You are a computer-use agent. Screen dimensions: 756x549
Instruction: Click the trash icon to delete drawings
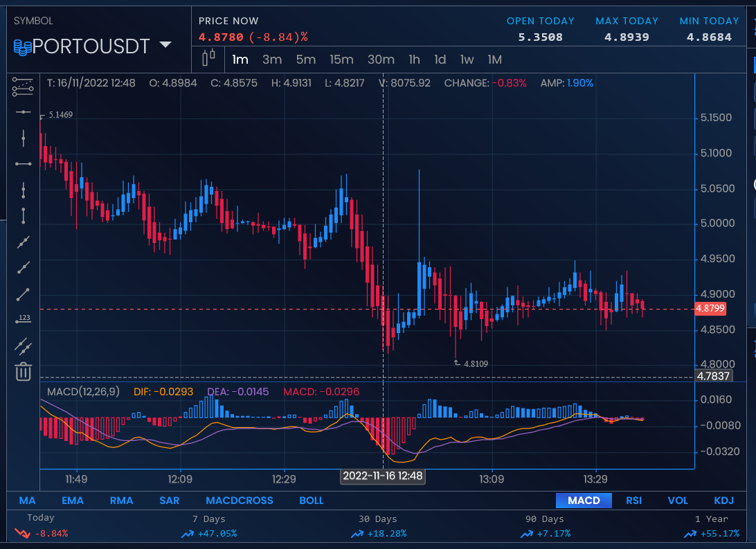tap(23, 372)
